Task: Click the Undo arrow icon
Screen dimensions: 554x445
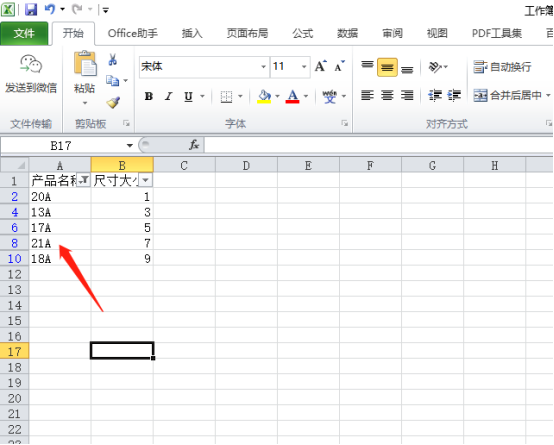Action: pos(50,9)
